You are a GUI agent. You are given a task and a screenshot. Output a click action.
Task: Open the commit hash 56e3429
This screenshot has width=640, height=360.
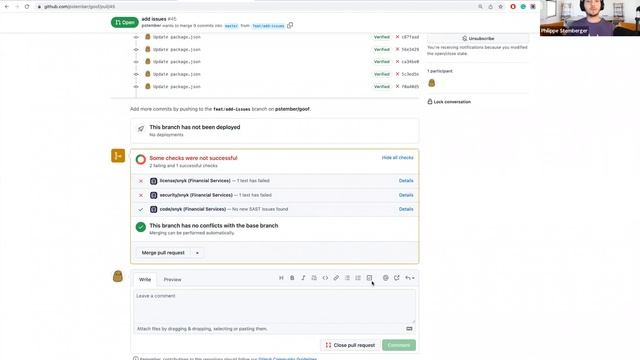point(410,49)
